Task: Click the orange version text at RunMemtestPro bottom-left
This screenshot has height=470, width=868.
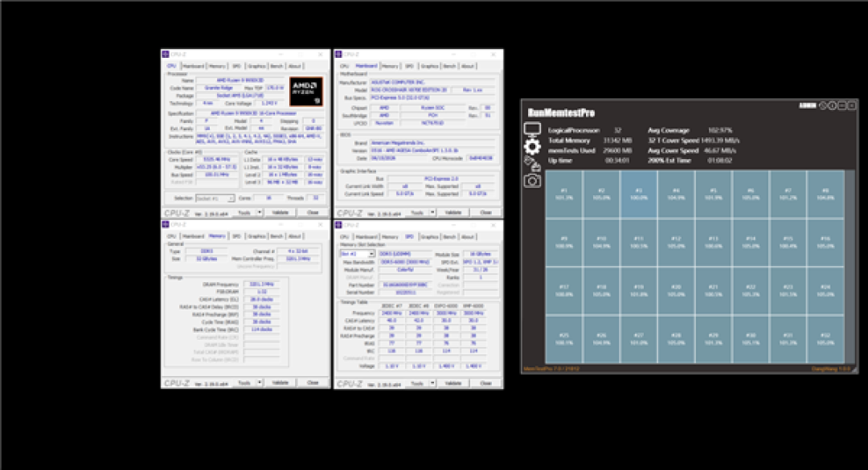Action: [551, 368]
